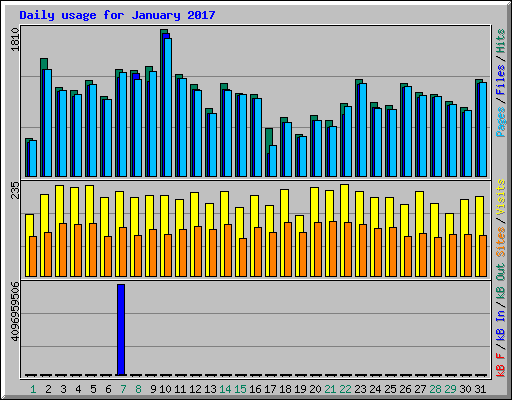The width and height of the screenshot is (512, 400).
Task: Click the tall blue kB In bar for day 7
Action: pos(121,330)
